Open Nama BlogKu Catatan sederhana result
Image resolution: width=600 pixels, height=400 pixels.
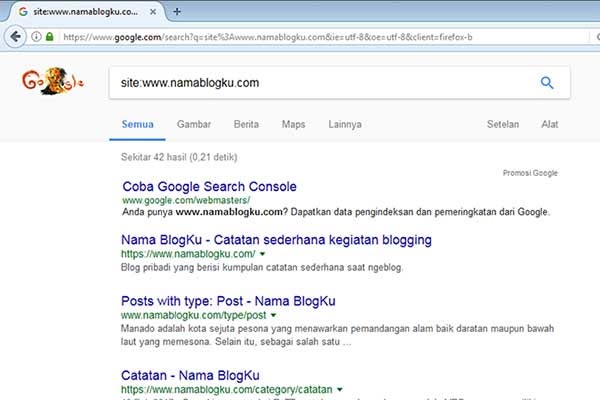tap(276, 240)
